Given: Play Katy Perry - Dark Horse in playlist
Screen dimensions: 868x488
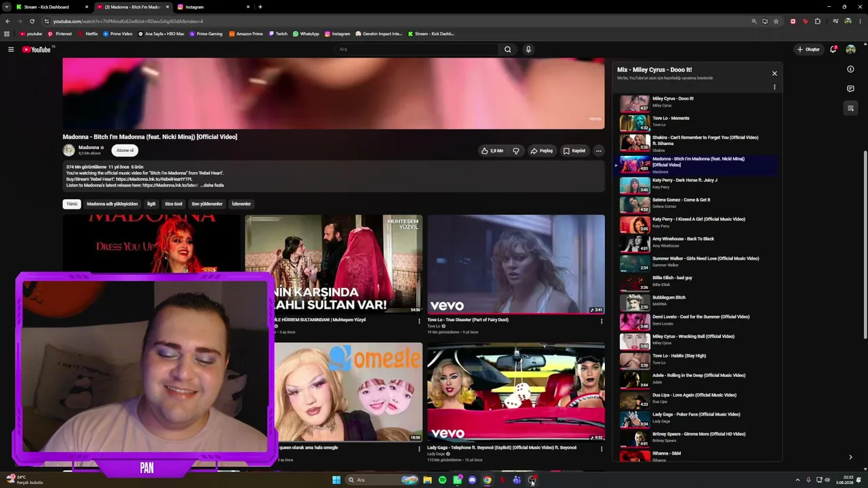Looking at the screenshot, I should click(698, 185).
